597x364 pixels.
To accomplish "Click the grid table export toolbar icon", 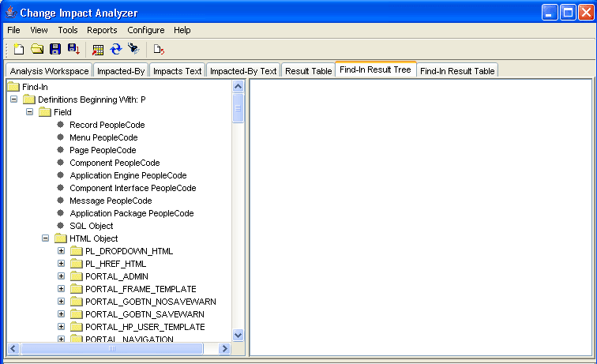I will click(98, 50).
